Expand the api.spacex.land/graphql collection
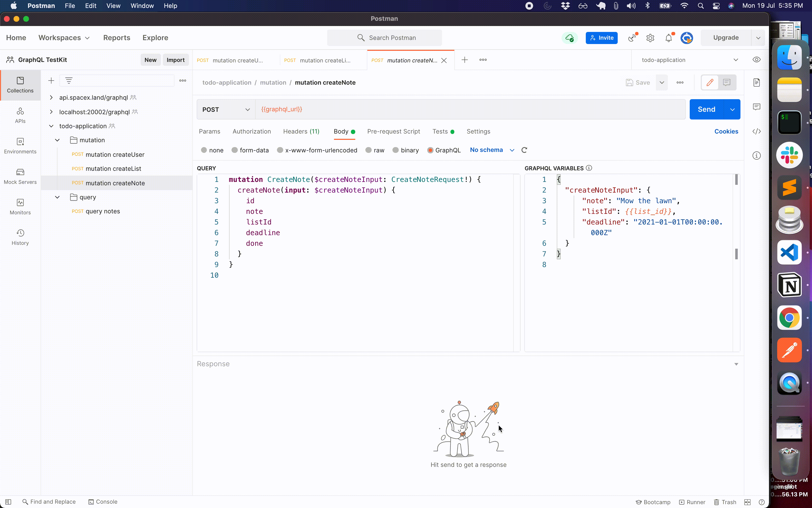The width and height of the screenshot is (812, 508). tap(51, 97)
